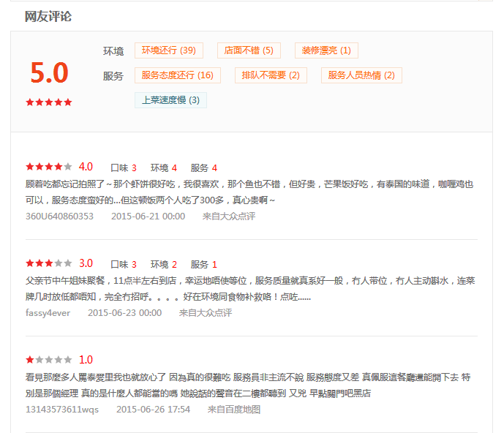This screenshot has width=504, height=433.
Task: Click 环境 4 in the first review
Action: tap(164, 167)
